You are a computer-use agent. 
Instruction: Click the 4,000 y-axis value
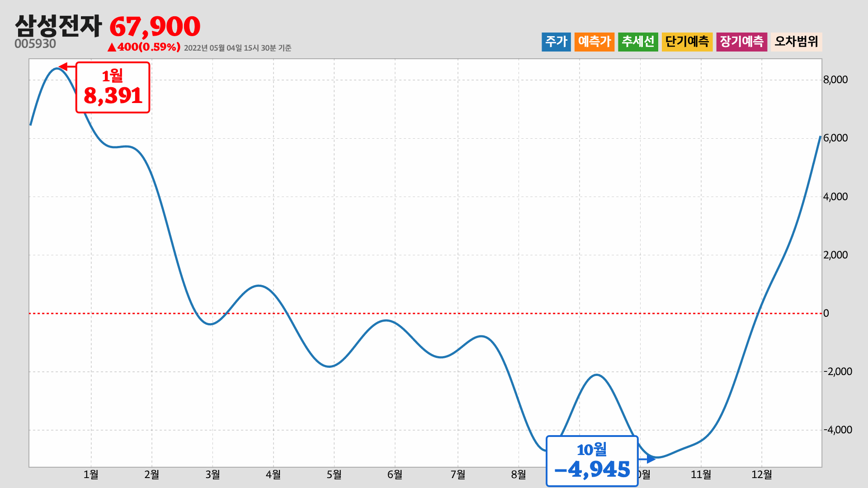point(835,197)
